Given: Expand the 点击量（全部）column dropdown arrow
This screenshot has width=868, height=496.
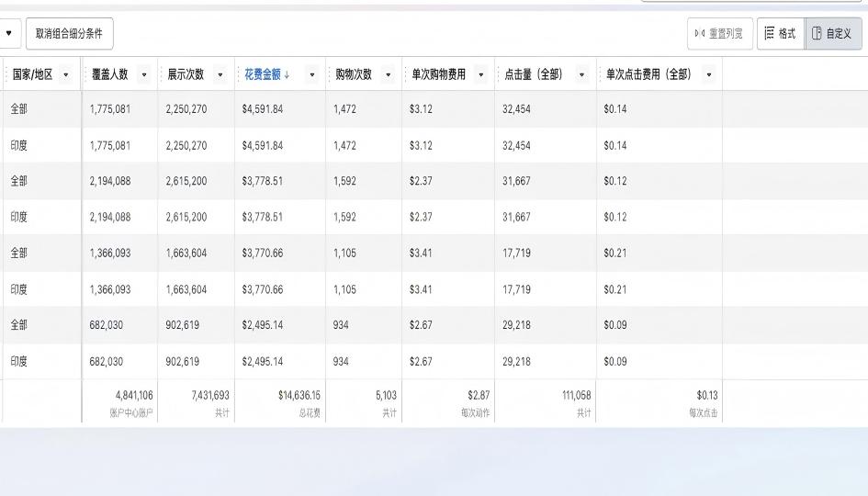Looking at the screenshot, I should tap(581, 74).
